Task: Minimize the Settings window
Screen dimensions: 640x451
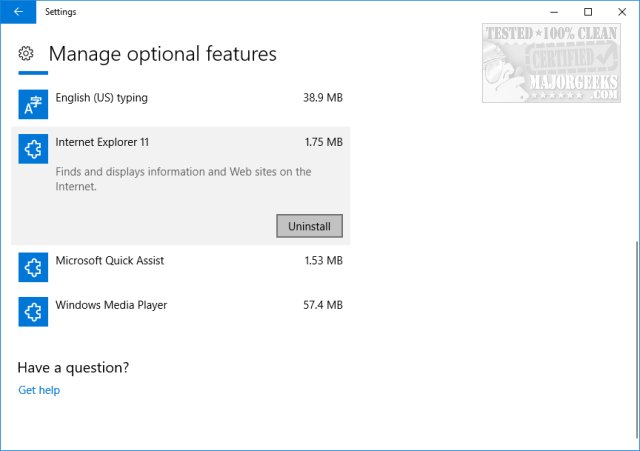Action: pyautogui.click(x=553, y=12)
